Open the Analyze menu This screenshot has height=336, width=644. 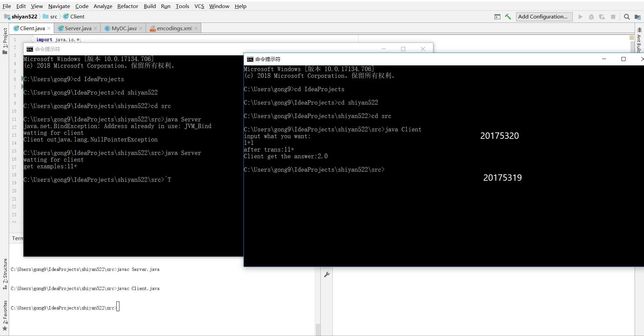[103, 6]
